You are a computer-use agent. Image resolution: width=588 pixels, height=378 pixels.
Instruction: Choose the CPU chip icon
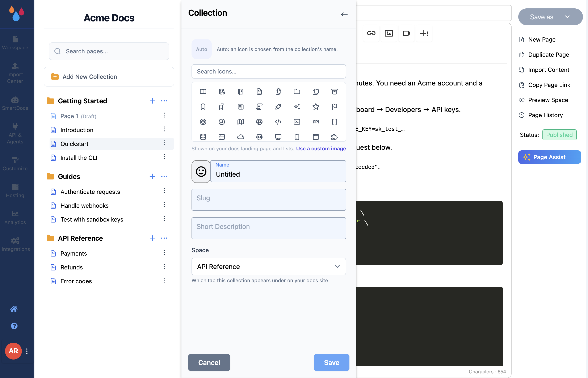(x=259, y=137)
